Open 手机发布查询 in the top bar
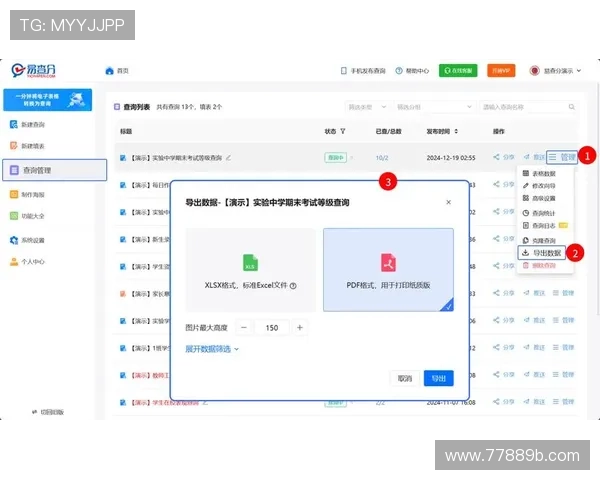This screenshot has height=480, width=600. point(363,71)
